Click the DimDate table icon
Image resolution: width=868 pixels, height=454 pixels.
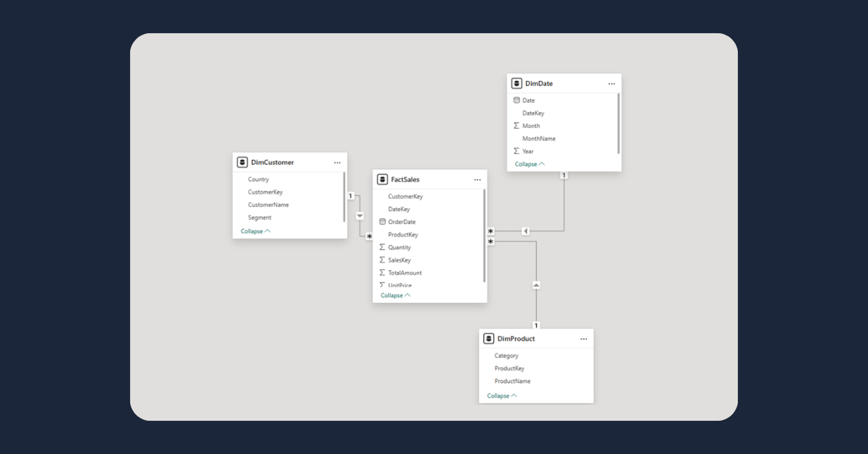point(516,84)
